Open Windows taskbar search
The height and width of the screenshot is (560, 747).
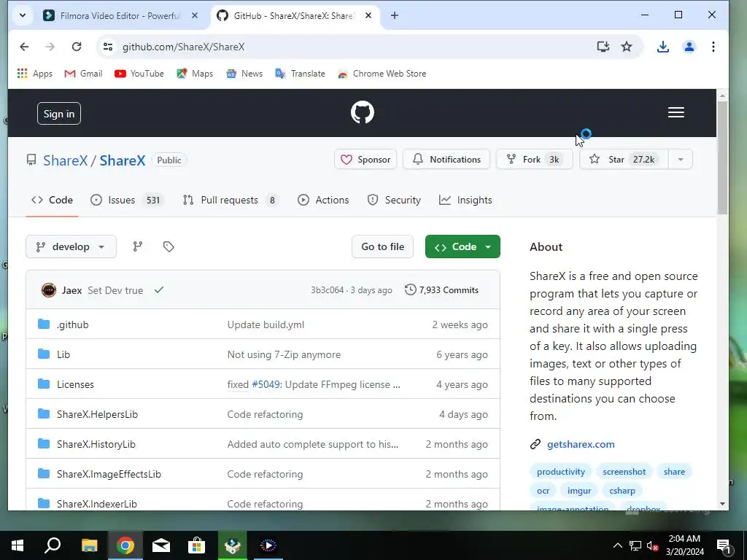(53, 545)
